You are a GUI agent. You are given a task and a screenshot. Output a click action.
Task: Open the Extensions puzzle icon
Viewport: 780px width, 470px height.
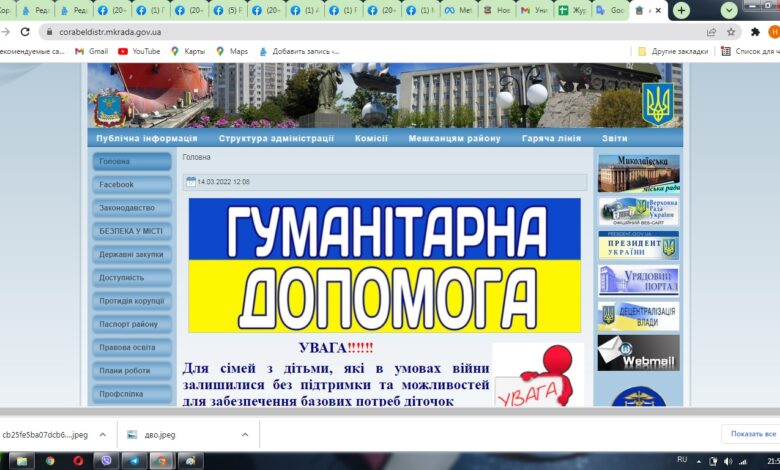(755, 32)
